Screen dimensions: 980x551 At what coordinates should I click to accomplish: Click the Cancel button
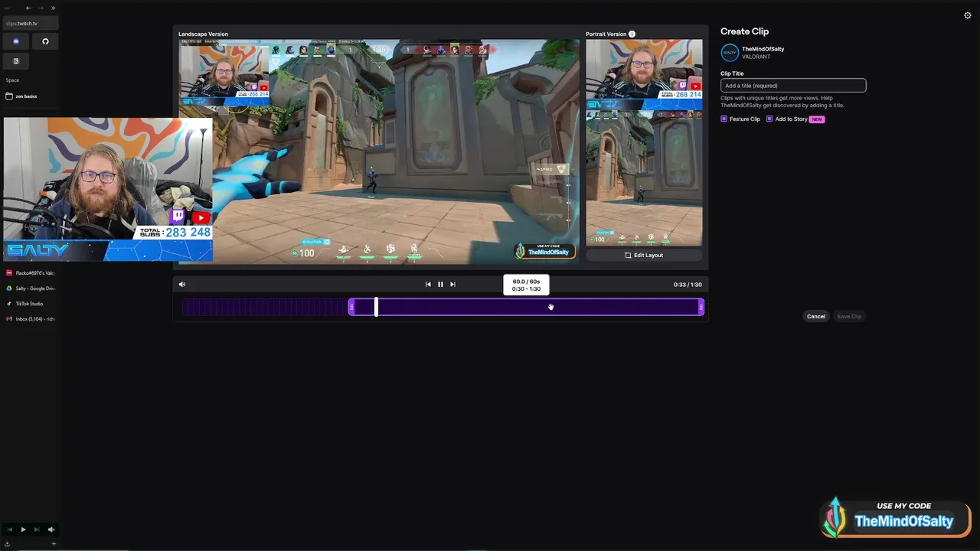point(816,317)
